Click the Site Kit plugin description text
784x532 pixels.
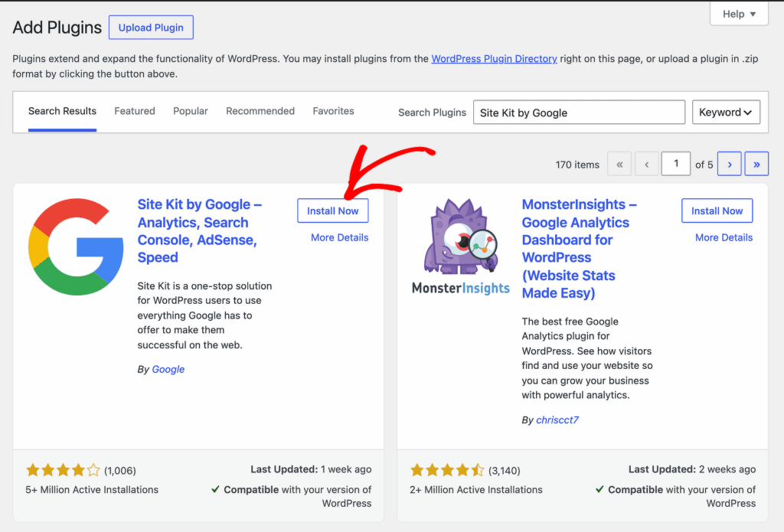[204, 315]
